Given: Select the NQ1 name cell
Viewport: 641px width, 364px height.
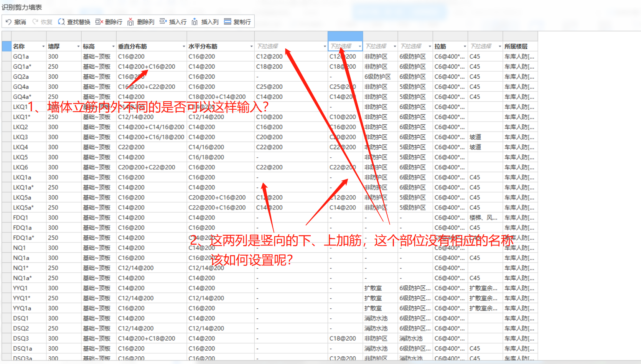Looking at the screenshot, I should (x=29, y=248).
